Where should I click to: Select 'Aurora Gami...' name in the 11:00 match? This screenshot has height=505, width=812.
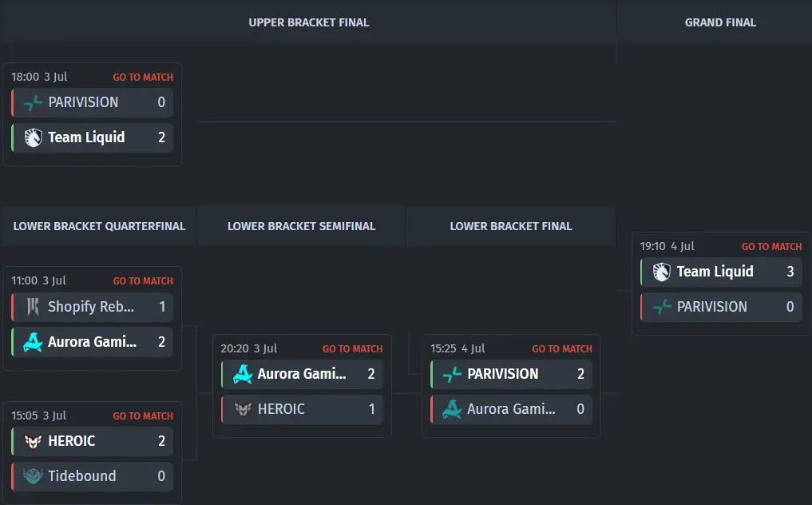click(92, 342)
